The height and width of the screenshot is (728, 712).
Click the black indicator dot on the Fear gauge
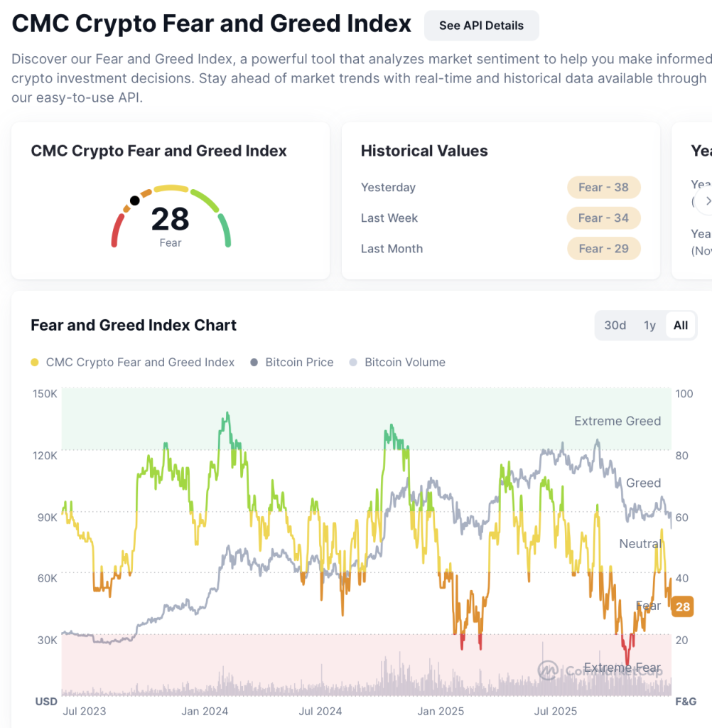click(136, 199)
